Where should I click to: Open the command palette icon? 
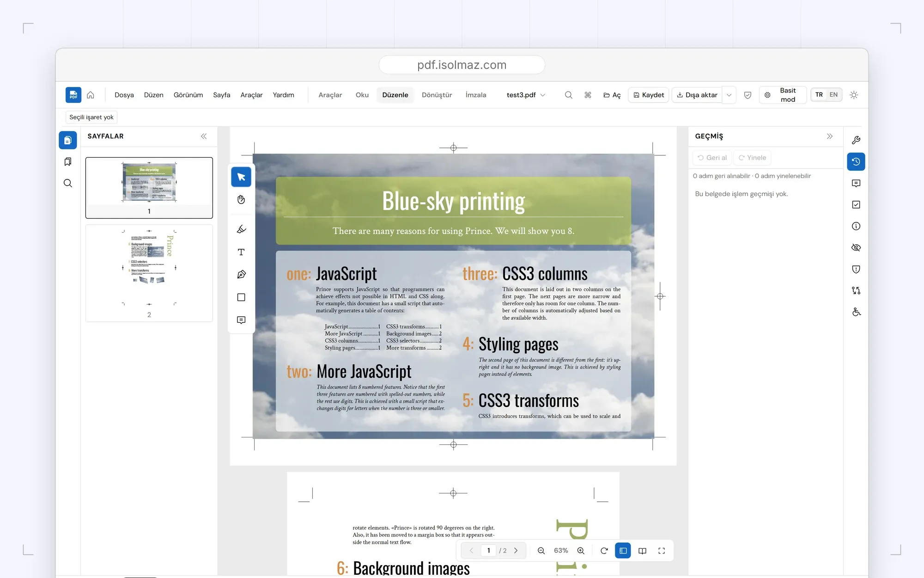(x=588, y=95)
